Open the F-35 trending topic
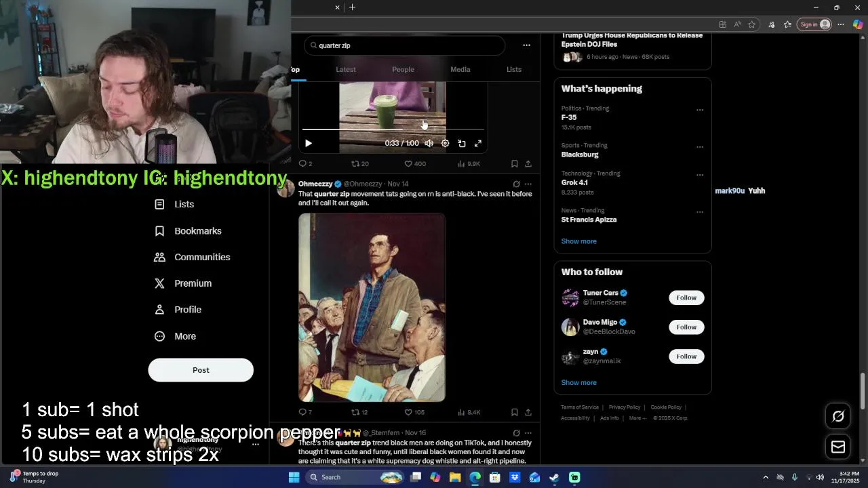 [569, 117]
